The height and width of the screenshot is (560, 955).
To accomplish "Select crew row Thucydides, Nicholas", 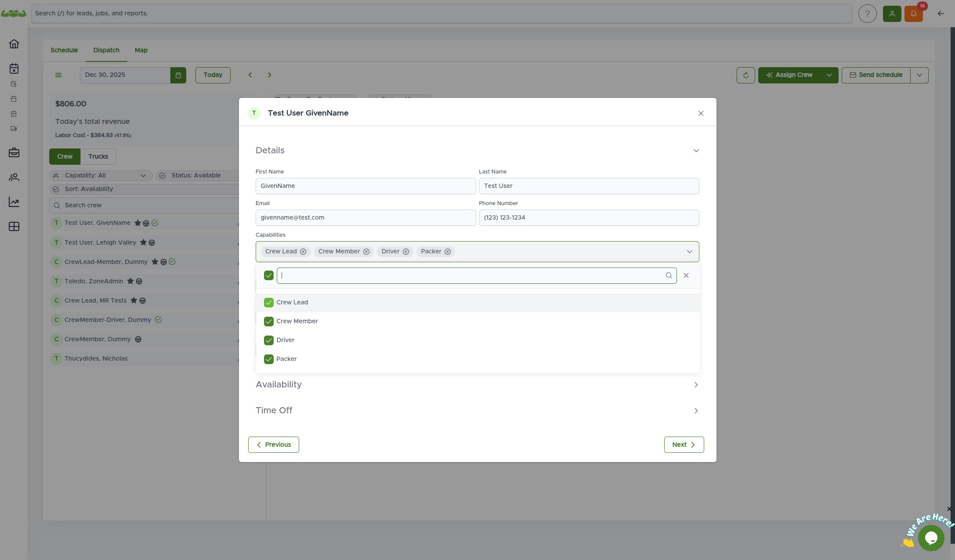I will click(x=144, y=358).
